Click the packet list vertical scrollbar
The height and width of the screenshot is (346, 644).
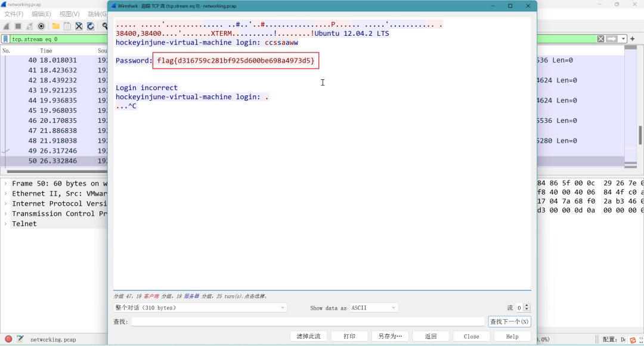pyautogui.click(x=639, y=135)
